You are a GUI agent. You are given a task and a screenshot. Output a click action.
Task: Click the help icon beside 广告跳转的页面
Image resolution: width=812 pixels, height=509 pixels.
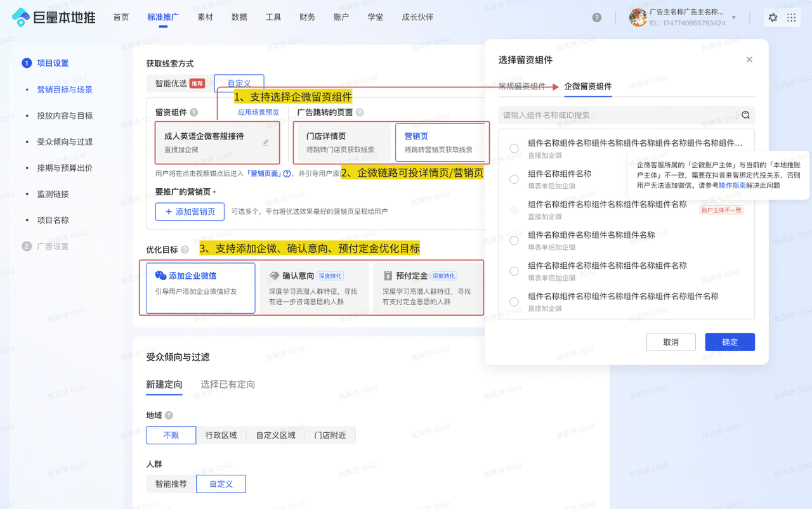[x=360, y=112]
